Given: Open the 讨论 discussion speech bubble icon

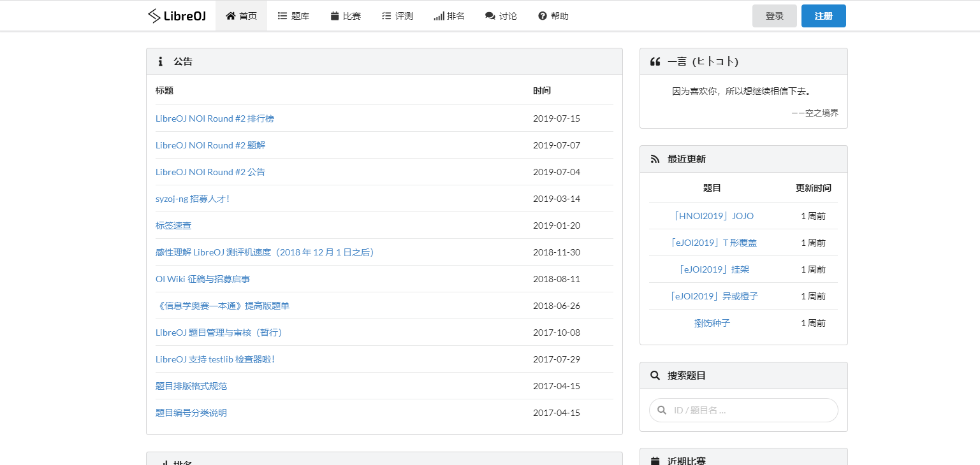Looking at the screenshot, I should (488, 15).
